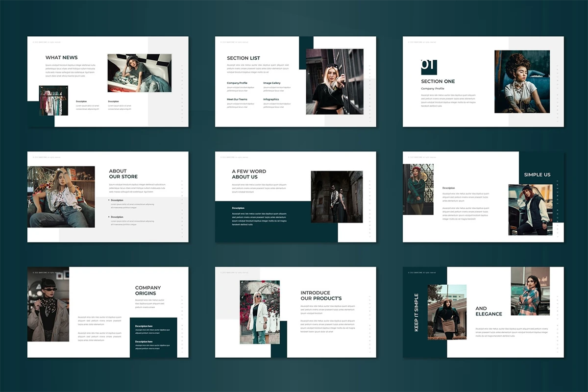This screenshot has width=588, height=392.
Task: Click the A FEW WORD ABOUT US heading
Action: coord(249,174)
